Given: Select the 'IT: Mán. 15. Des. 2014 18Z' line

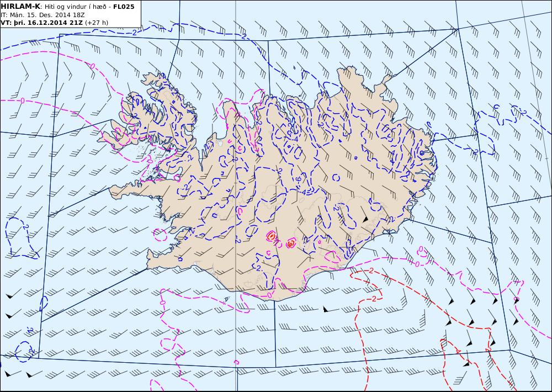Looking at the screenshot, I should pyautogui.click(x=43, y=15).
